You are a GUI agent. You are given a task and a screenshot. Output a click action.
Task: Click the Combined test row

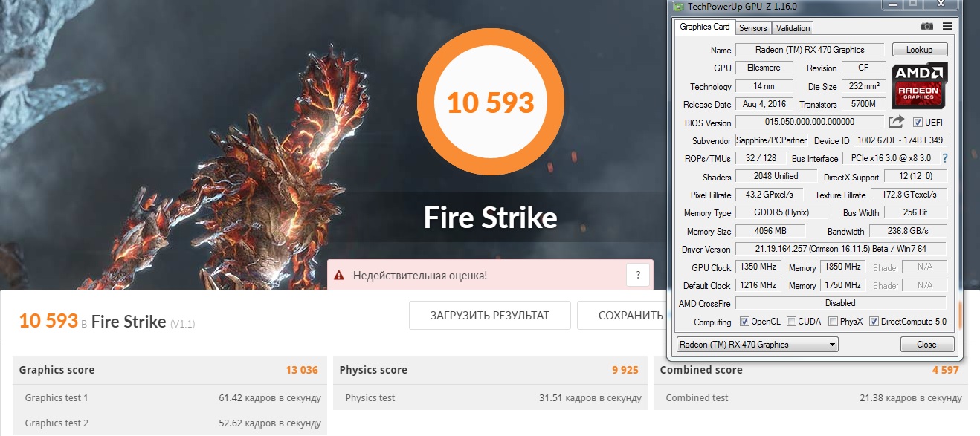point(811,398)
